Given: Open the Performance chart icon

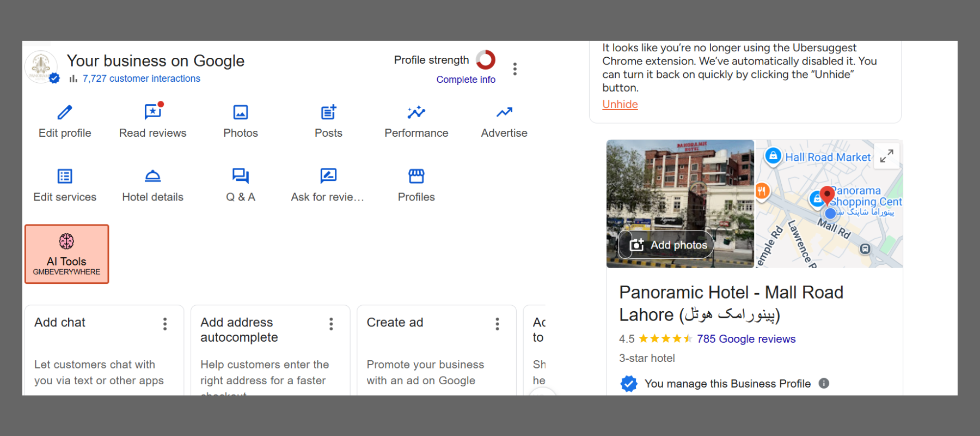Looking at the screenshot, I should coord(416,113).
